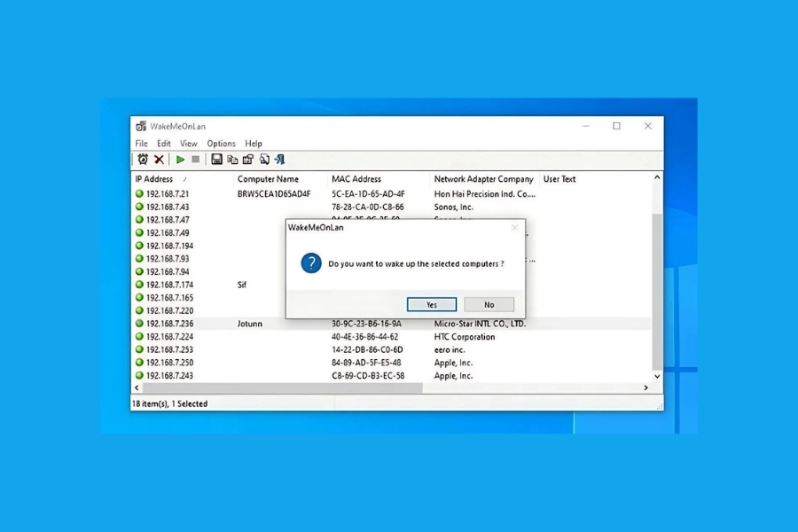
Task: Select the row with IP 192.168.7.224
Action: point(391,337)
